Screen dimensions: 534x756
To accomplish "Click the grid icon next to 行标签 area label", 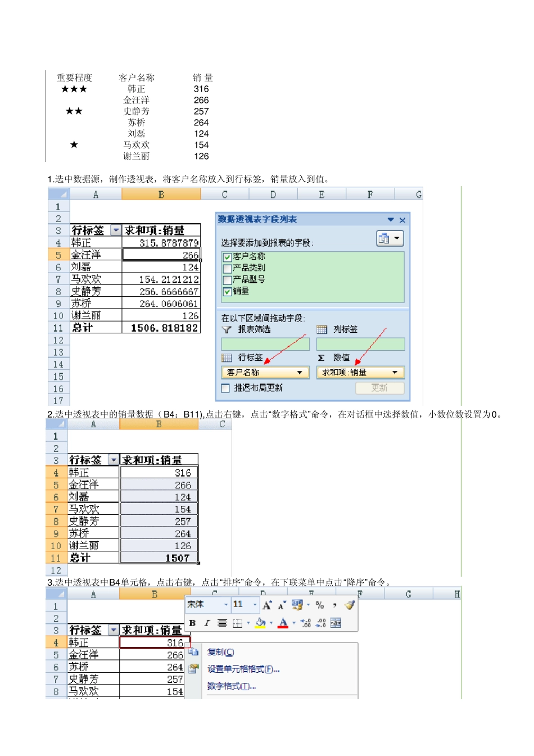I will (227, 357).
